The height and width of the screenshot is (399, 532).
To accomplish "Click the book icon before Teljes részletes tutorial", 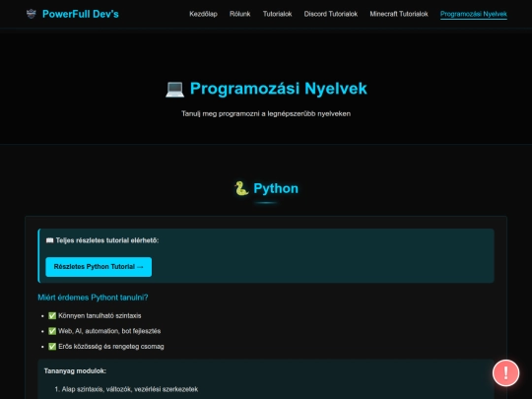I will point(49,240).
